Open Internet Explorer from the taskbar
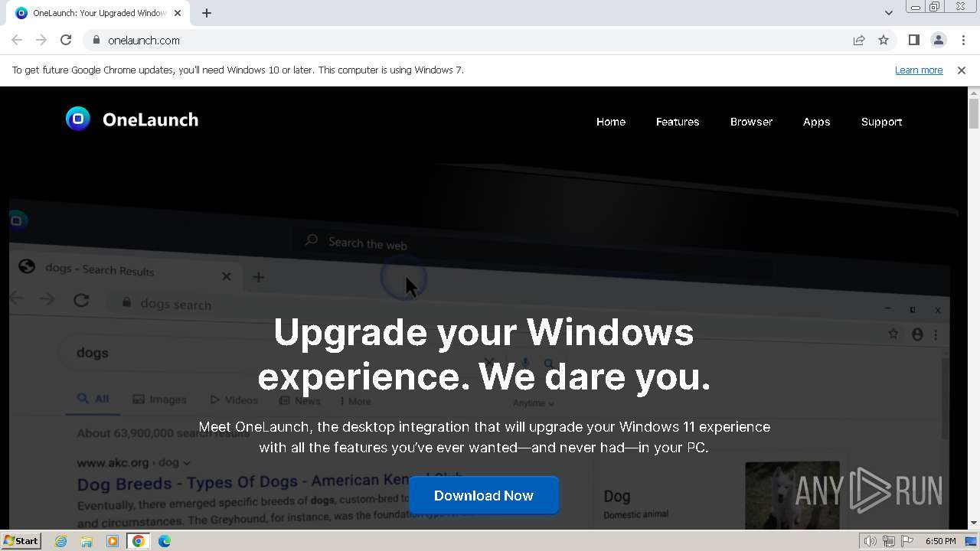The image size is (980, 551). click(x=60, y=541)
